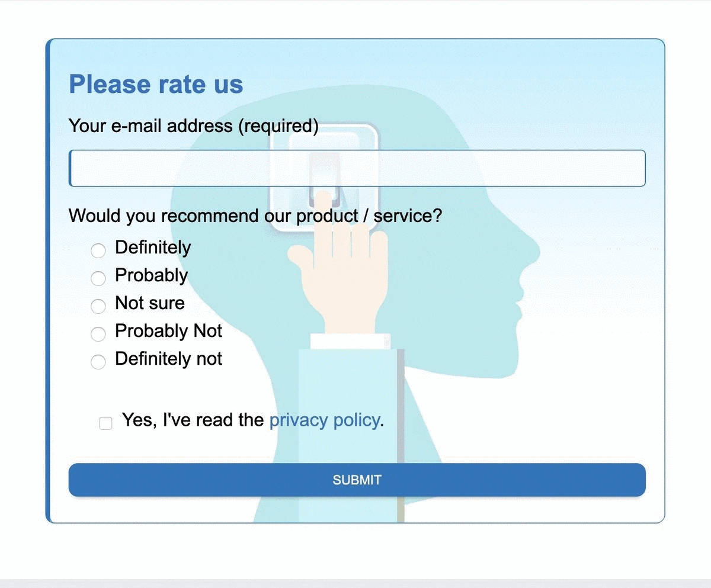Pick the Not sure radio button circle

coord(98,306)
